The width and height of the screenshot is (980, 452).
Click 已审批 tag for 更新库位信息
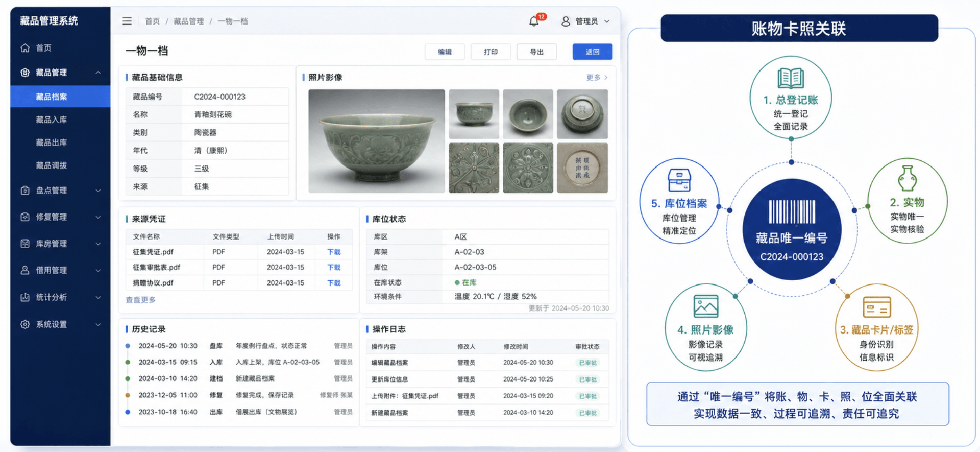pos(587,379)
